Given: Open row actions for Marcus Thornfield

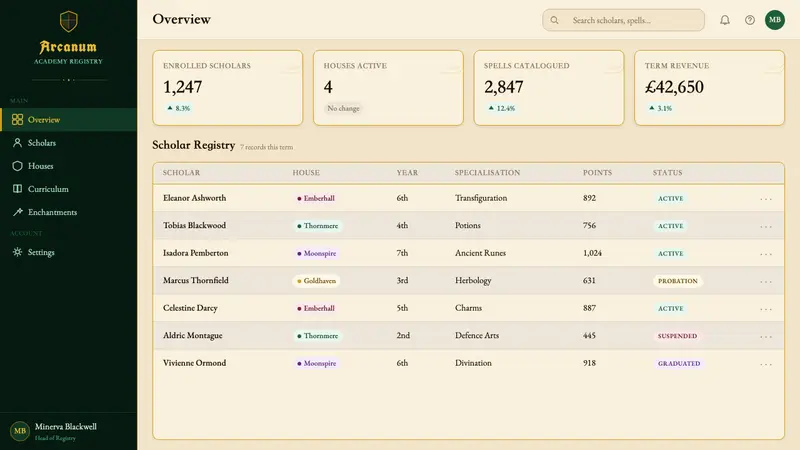Looking at the screenshot, I should click(x=766, y=281).
